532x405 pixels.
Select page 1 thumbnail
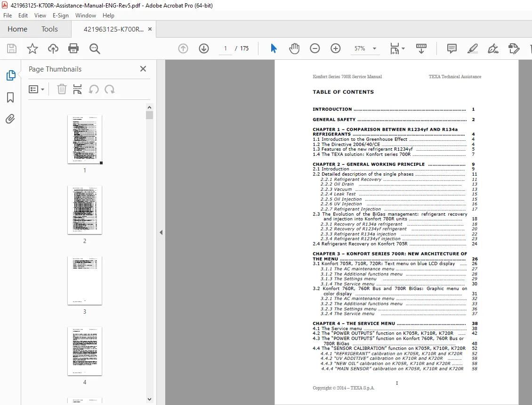tap(85, 139)
